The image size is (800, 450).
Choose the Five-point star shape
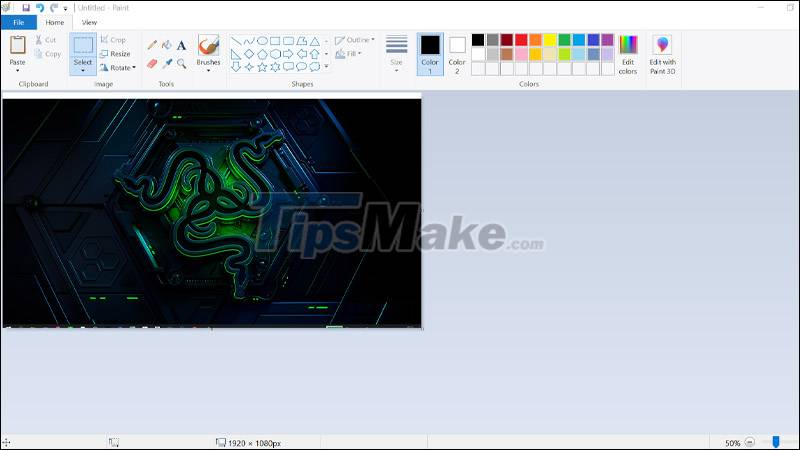(x=262, y=67)
